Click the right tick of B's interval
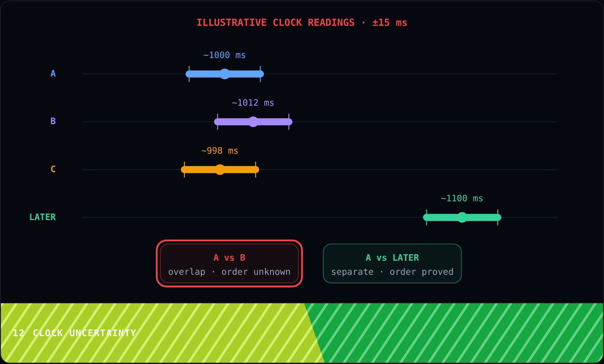Image resolution: width=604 pixels, height=364 pixels. [289, 122]
